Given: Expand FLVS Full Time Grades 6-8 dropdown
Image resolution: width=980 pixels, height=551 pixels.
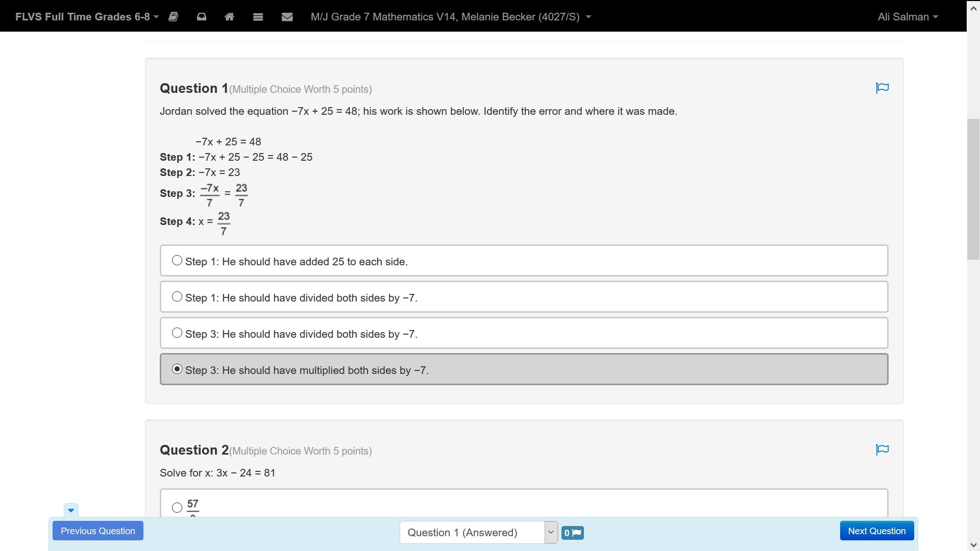Looking at the screenshot, I should (x=87, y=17).
